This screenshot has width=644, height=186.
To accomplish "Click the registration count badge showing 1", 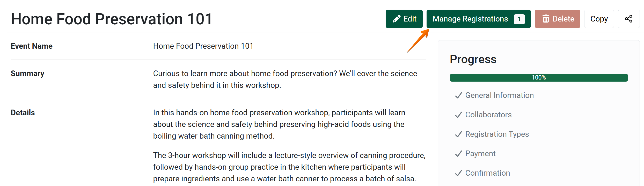I will (x=519, y=19).
